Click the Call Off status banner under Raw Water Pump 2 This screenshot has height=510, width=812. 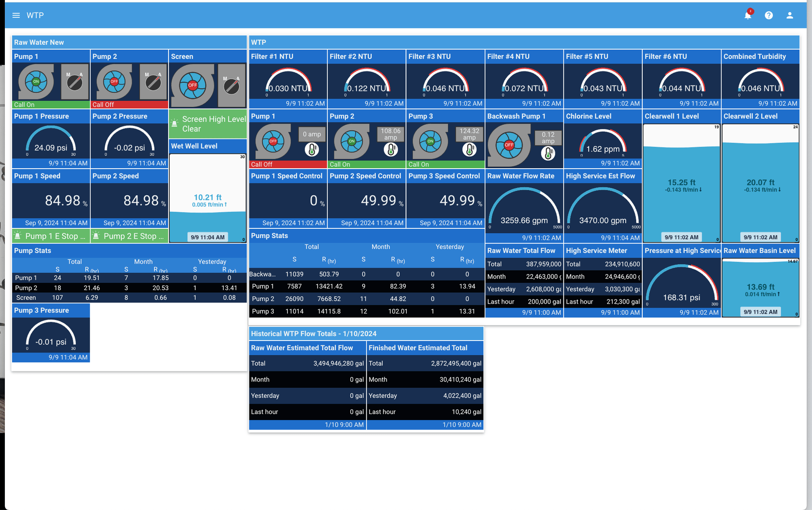129,104
